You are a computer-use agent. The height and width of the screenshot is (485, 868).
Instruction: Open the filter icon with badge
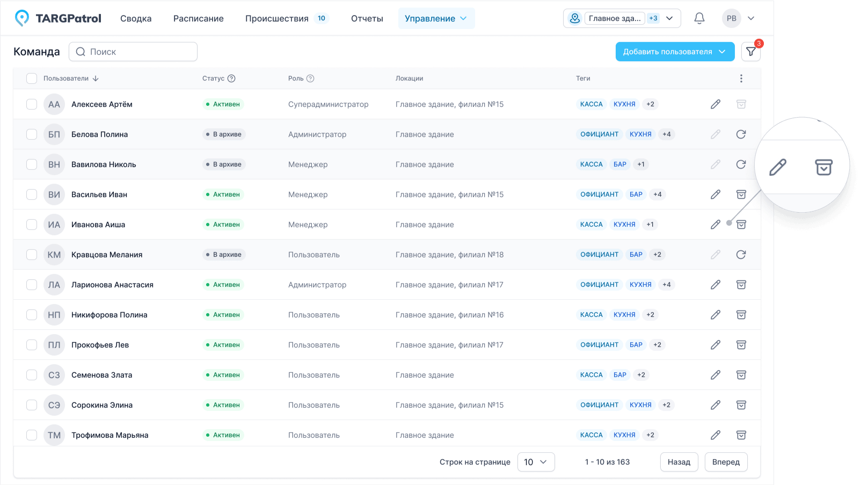pyautogui.click(x=750, y=52)
